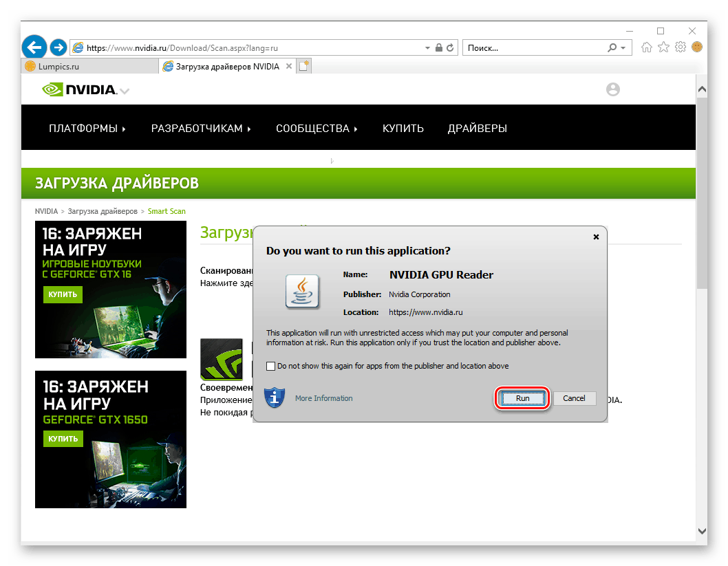The height and width of the screenshot is (566, 728).
Task: Open the GeForce GTX 16 laptops ad banner
Action: pos(111,289)
